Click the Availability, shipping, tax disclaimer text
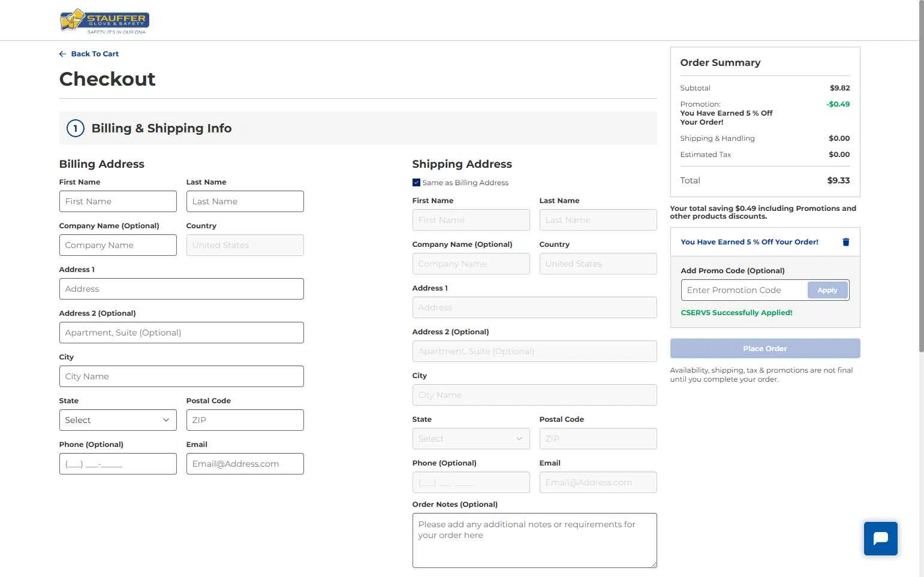Viewport: 924px width, 577px height. pyautogui.click(x=762, y=374)
